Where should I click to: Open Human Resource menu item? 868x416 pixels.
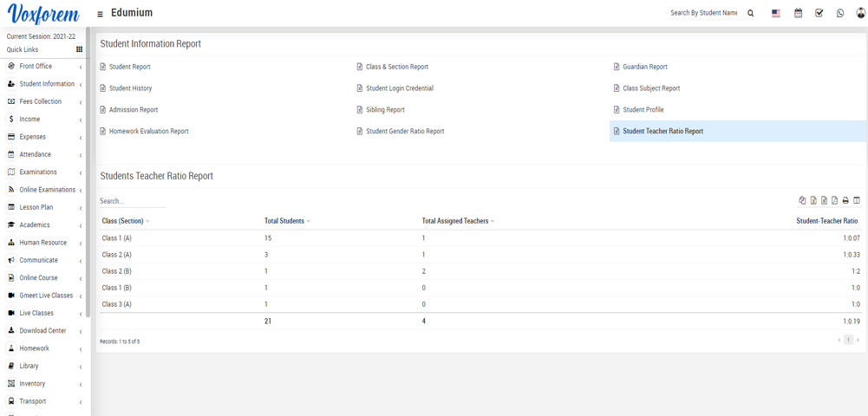pyautogui.click(x=42, y=243)
